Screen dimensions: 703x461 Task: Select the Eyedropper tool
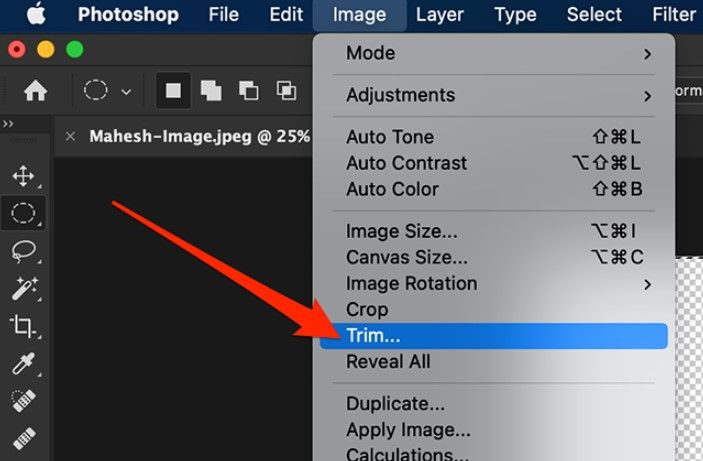pyautogui.click(x=23, y=363)
